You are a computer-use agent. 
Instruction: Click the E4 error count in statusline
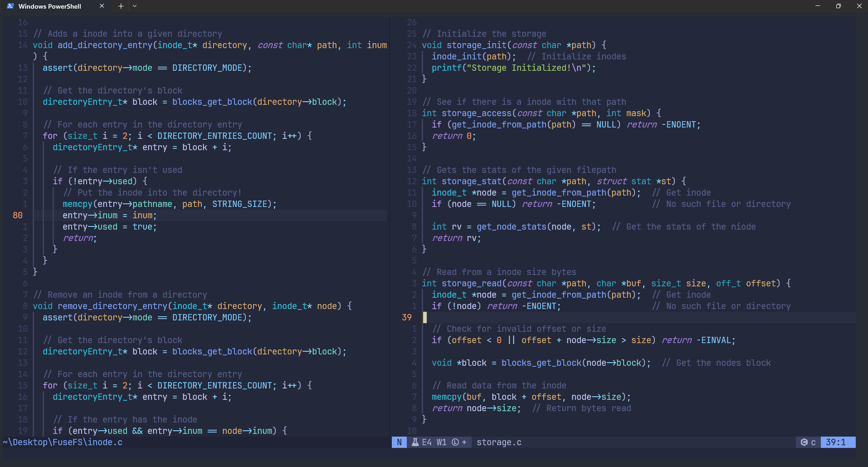click(427, 442)
